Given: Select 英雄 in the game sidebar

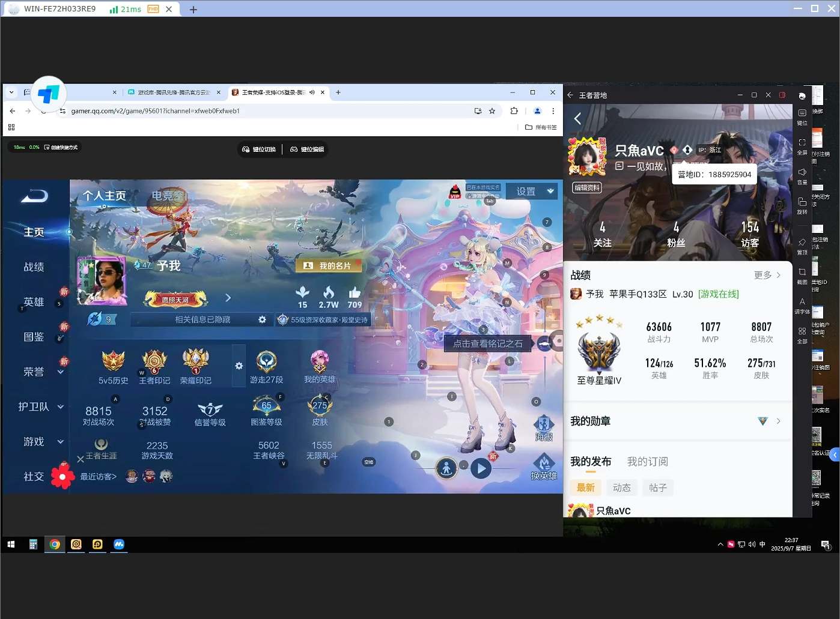Looking at the screenshot, I should [x=34, y=302].
